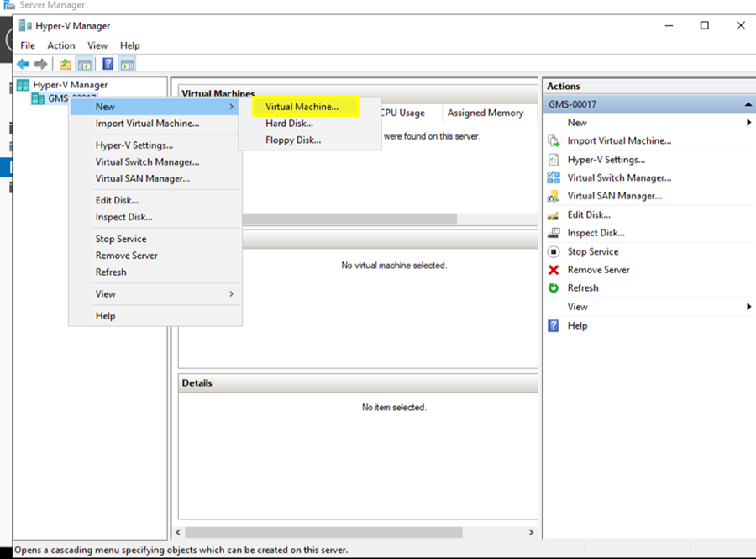
Task: Click the blue Help question mark in the toolbar
Action: (108, 64)
